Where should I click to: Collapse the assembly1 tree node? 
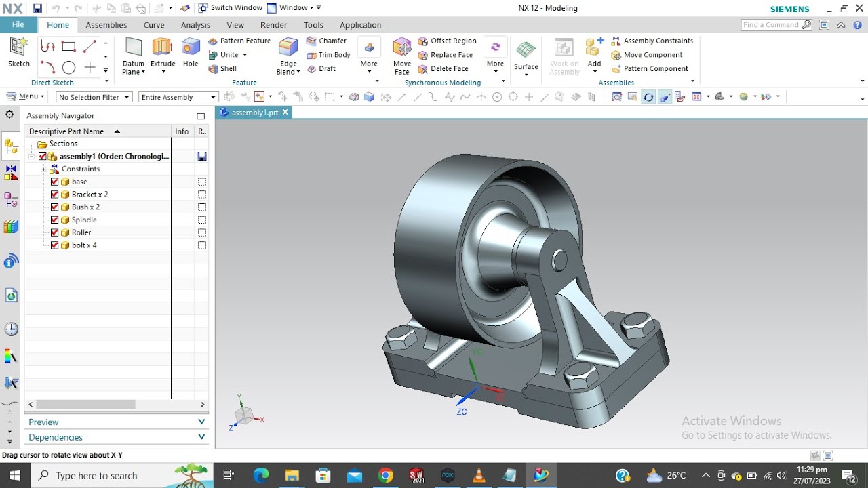[x=32, y=157]
